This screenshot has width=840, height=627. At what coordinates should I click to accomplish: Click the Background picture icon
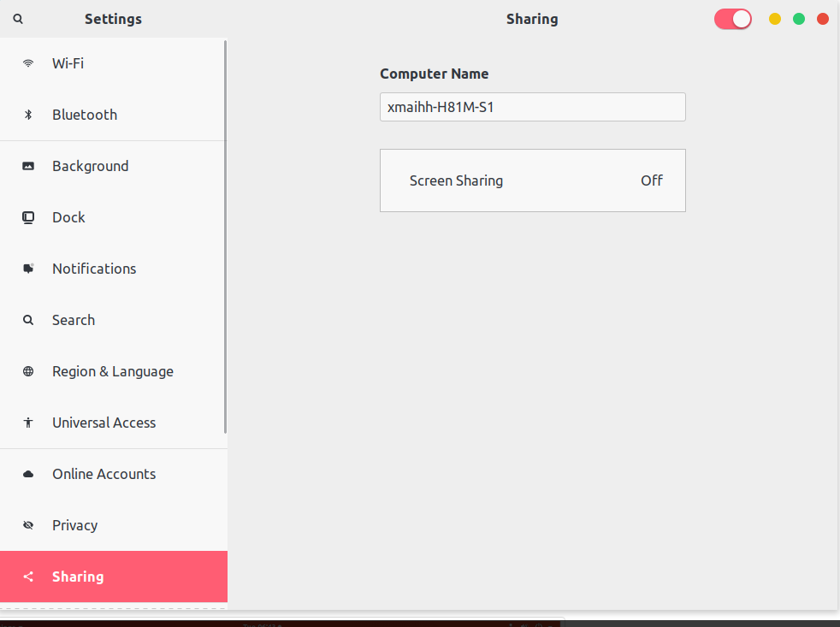coord(28,166)
